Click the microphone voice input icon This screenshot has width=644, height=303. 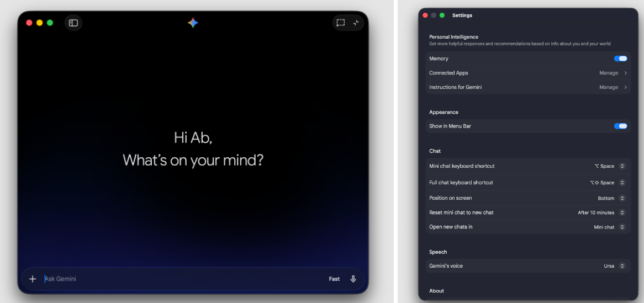353,279
